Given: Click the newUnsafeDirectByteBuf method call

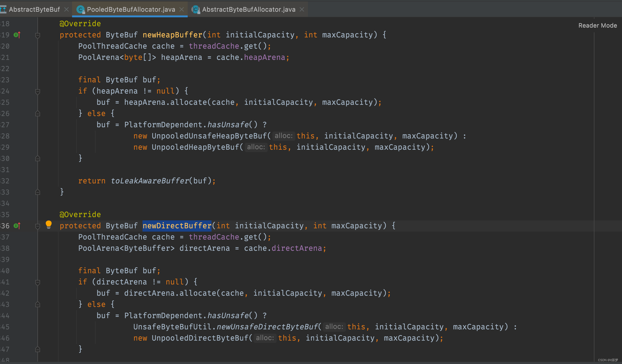Looking at the screenshot, I should tap(267, 327).
